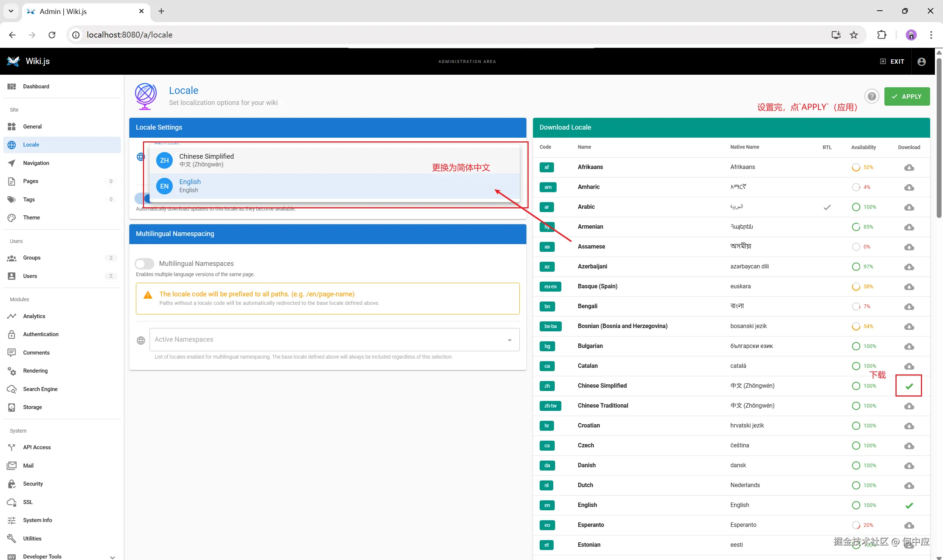
Task: Select the English locale option
Action: click(190, 186)
